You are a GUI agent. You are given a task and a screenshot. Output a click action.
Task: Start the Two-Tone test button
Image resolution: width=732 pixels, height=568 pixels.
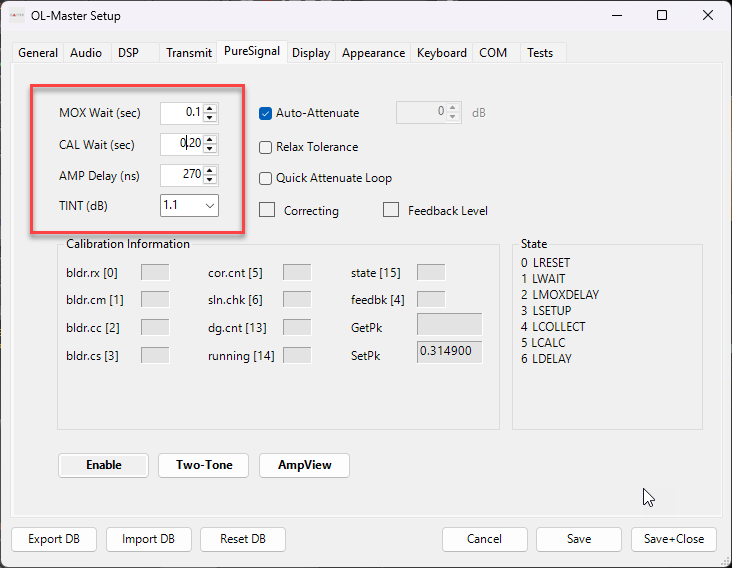pyautogui.click(x=204, y=465)
